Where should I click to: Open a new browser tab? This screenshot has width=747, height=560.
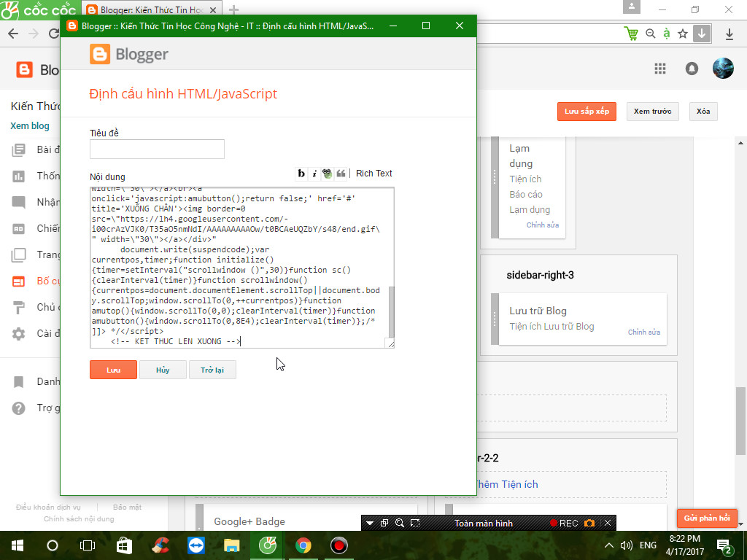[233, 9]
